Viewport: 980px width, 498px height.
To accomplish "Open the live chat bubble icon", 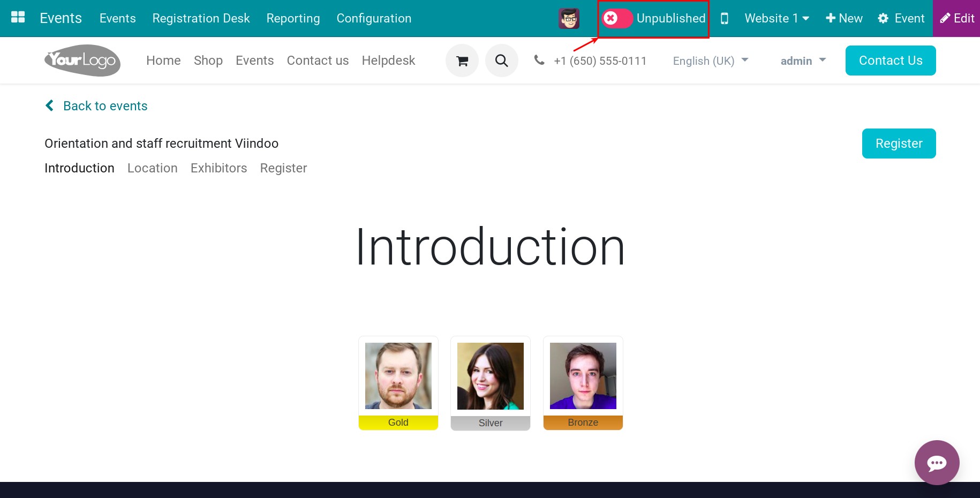I will pyautogui.click(x=937, y=463).
